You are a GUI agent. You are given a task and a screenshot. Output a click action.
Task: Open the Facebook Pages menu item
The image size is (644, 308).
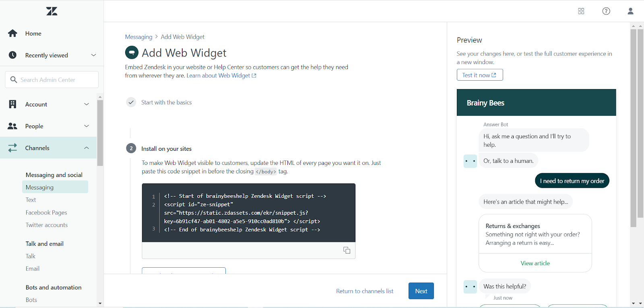pyautogui.click(x=46, y=212)
